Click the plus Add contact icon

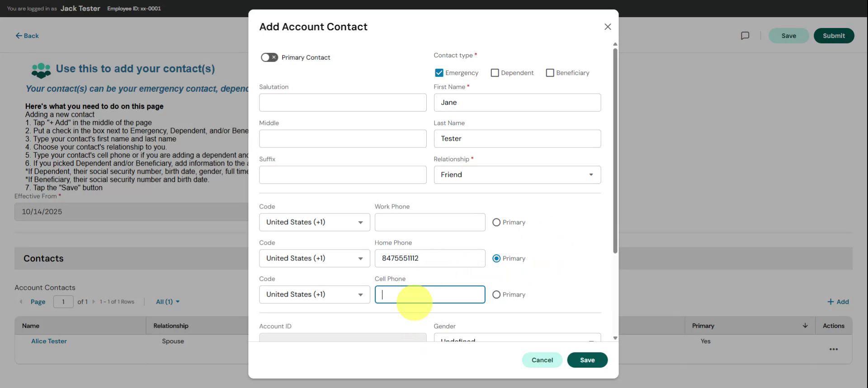830,302
